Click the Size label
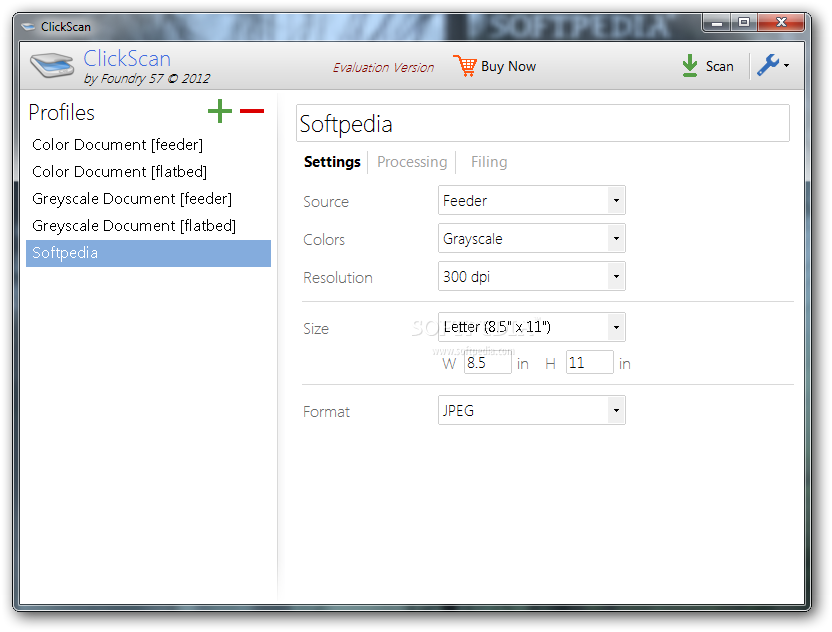 coord(316,328)
